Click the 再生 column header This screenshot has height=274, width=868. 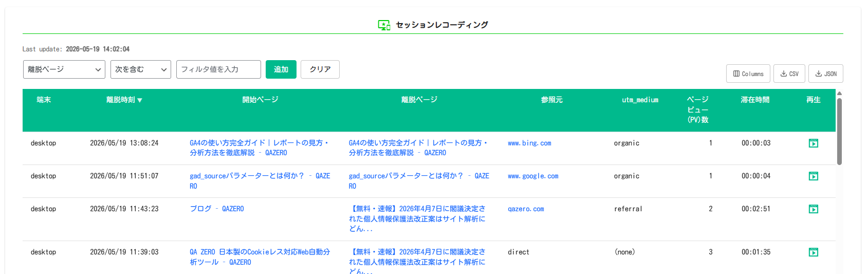(x=814, y=100)
